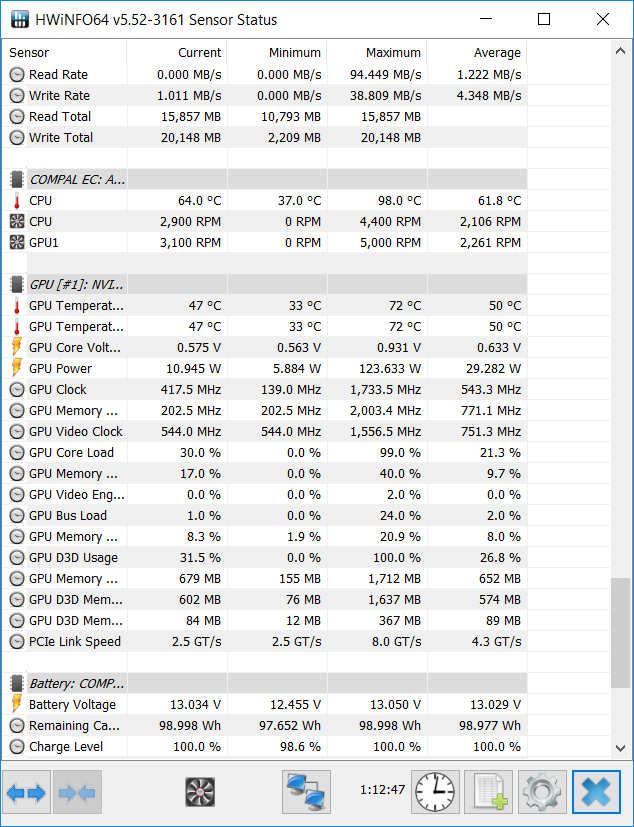Select the COMPAL EC sensor group header
Screen dimensions: 634x827
[265, 179]
